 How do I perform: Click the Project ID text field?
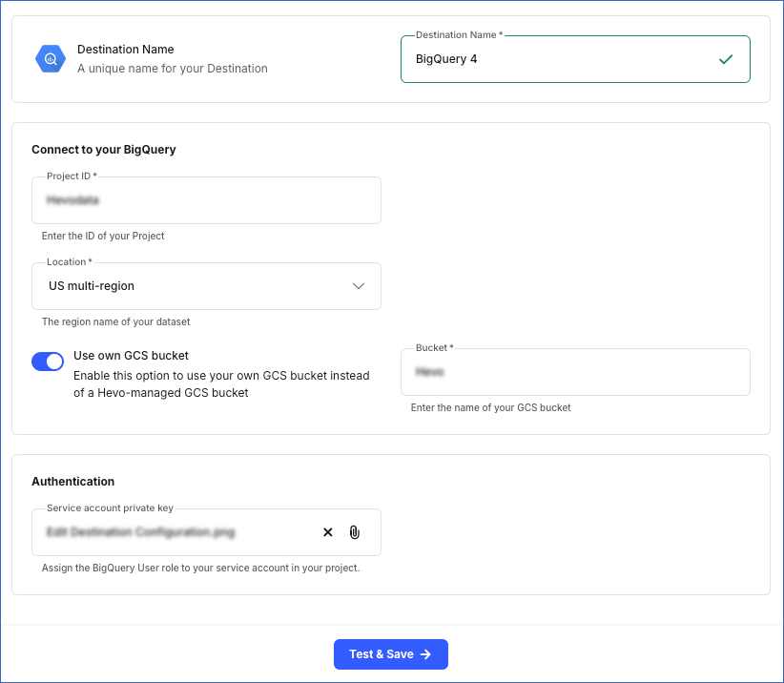point(206,199)
